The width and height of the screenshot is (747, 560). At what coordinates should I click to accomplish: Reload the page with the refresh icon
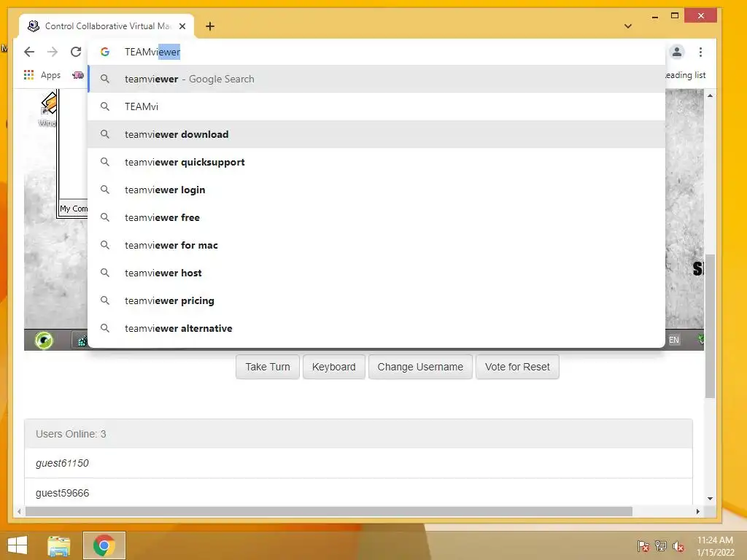pos(76,52)
